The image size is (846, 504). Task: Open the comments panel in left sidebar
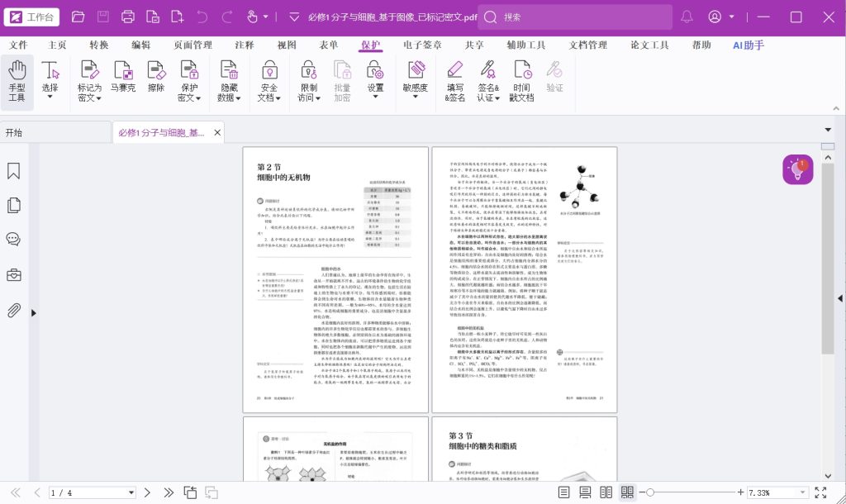click(x=13, y=240)
